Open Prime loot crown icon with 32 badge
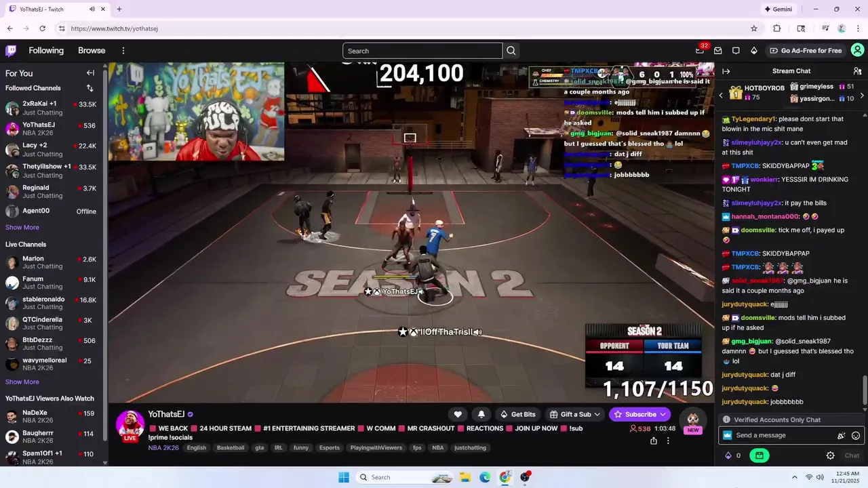 (x=700, y=51)
